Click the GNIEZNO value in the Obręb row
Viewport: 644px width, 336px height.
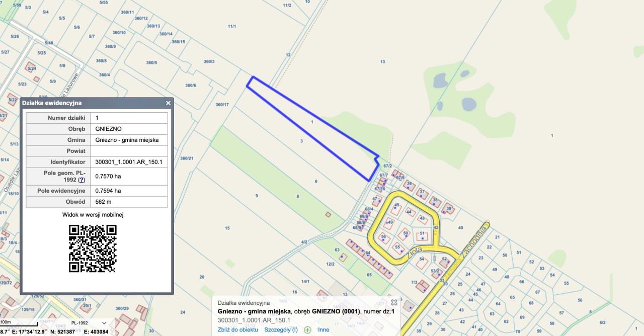click(x=129, y=129)
